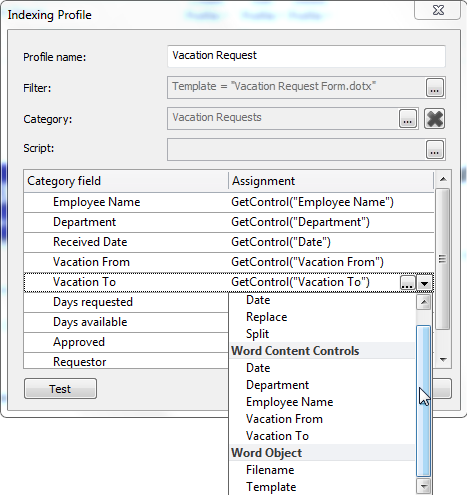This screenshot has width=467, height=495.
Task: Click the dropdown list scrollbar thumb
Action: pyautogui.click(x=424, y=401)
